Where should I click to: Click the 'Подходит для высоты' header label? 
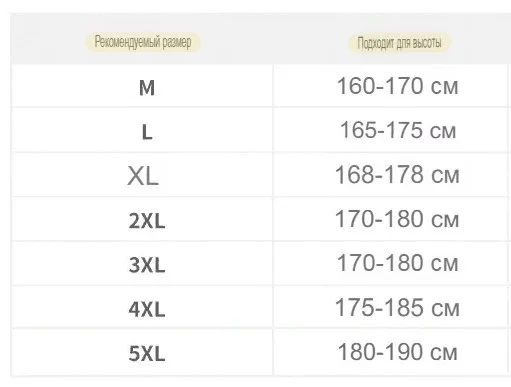point(399,43)
